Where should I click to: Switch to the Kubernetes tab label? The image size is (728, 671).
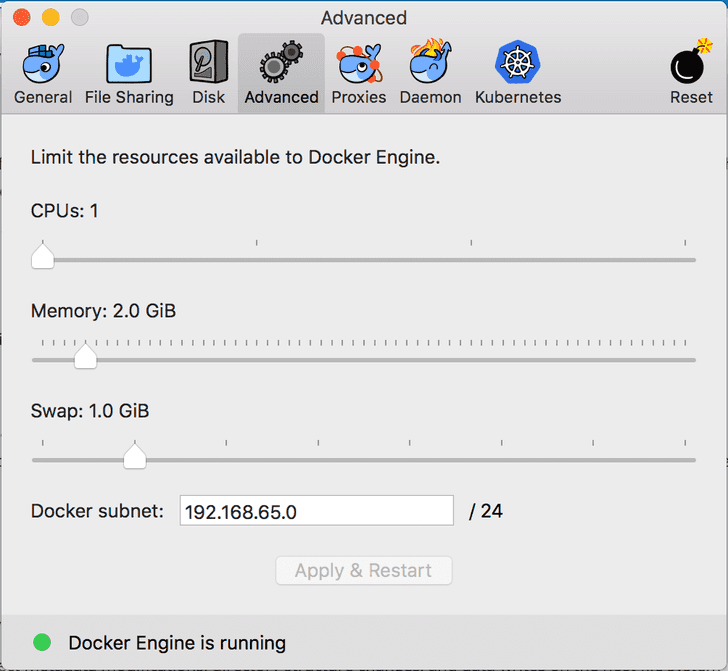tap(518, 97)
